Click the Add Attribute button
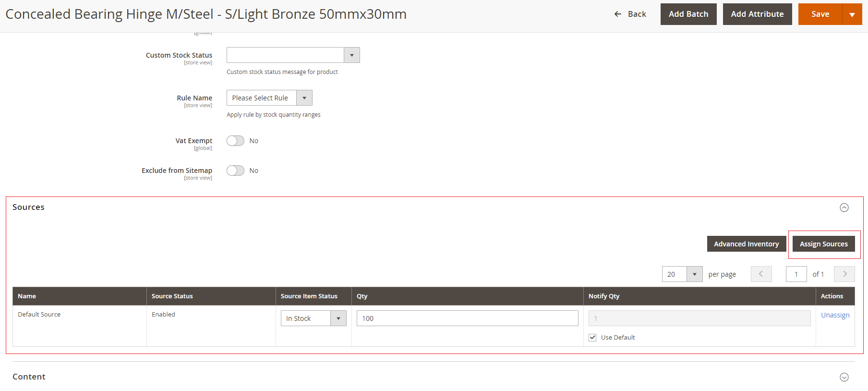This screenshot has width=868, height=391. (x=757, y=14)
